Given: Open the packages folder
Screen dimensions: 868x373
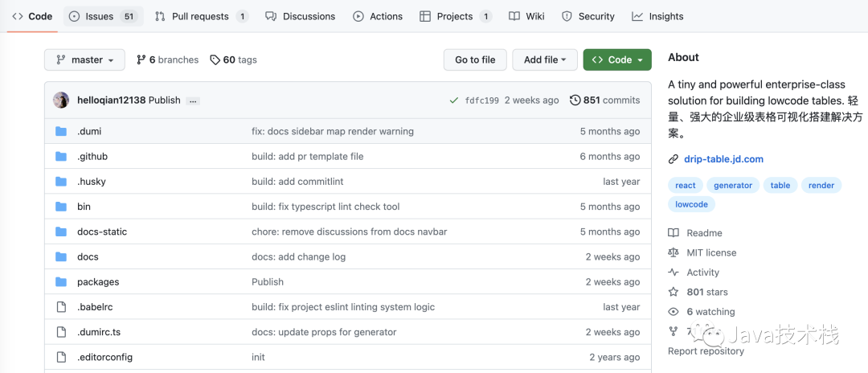Looking at the screenshot, I should [98, 282].
